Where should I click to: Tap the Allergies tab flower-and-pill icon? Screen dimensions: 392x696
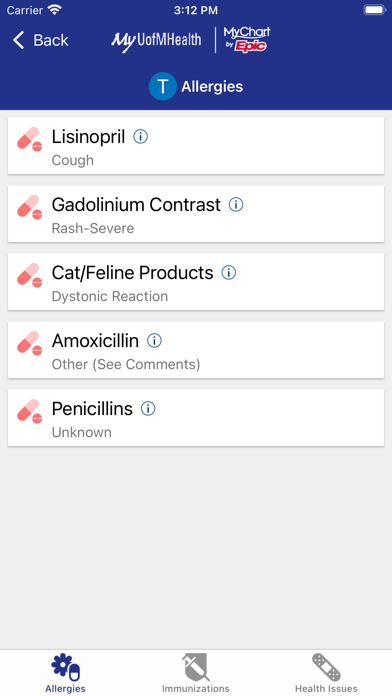pos(65,667)
